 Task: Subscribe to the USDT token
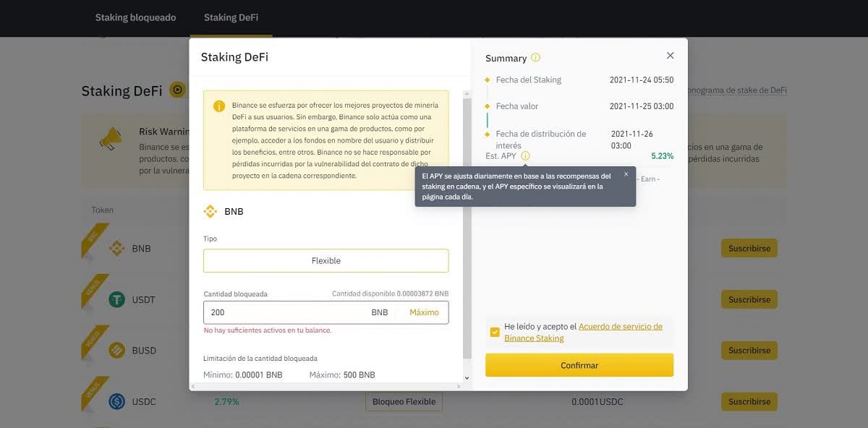749,299
